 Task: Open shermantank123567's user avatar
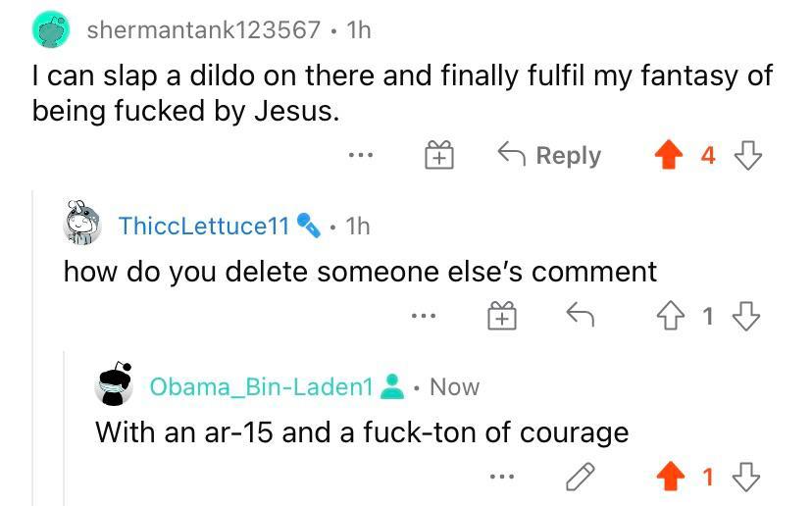point(51,30)
